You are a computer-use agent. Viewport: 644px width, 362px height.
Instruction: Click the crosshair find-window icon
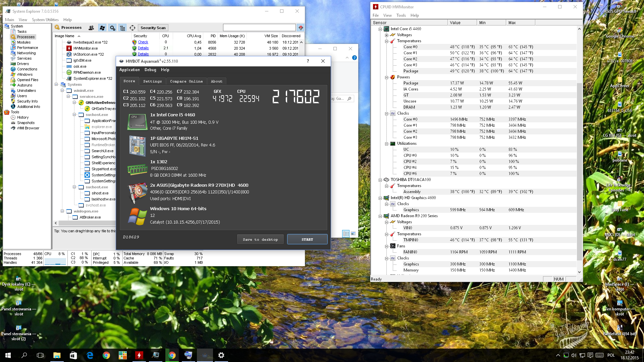132,28
